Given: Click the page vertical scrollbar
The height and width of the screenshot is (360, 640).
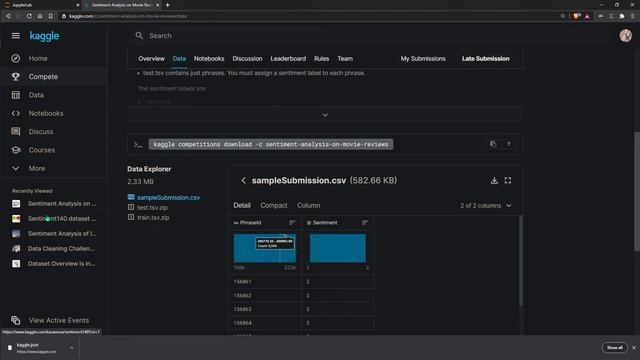Looking at the screenshot, I should (x=637, y=191).
